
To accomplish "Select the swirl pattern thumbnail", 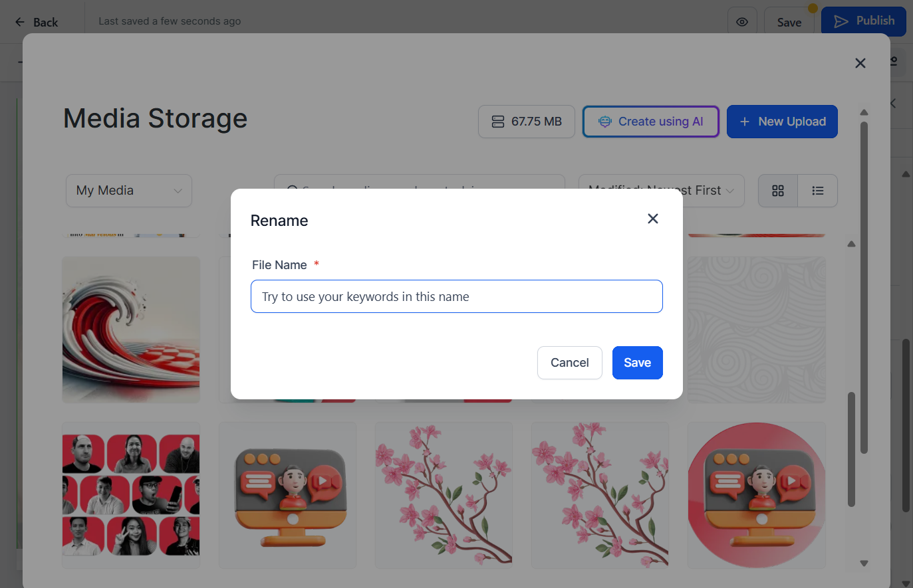I will (x=757, y=330).
